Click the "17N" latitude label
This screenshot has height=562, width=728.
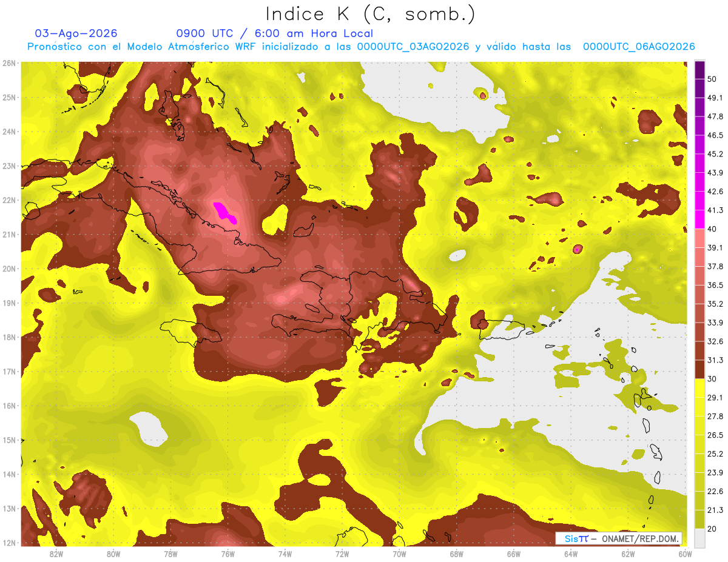(x=9, y=371)
